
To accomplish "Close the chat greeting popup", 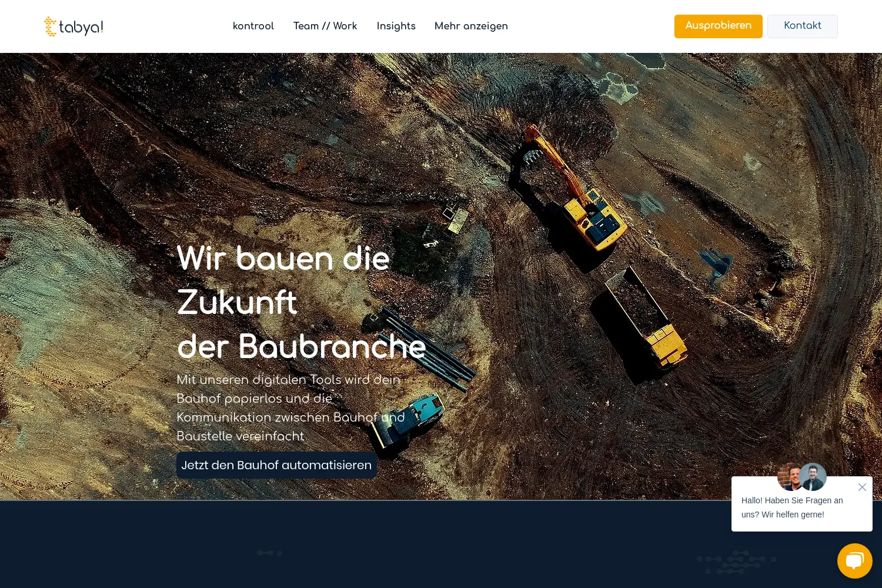I will pos(862,487).
